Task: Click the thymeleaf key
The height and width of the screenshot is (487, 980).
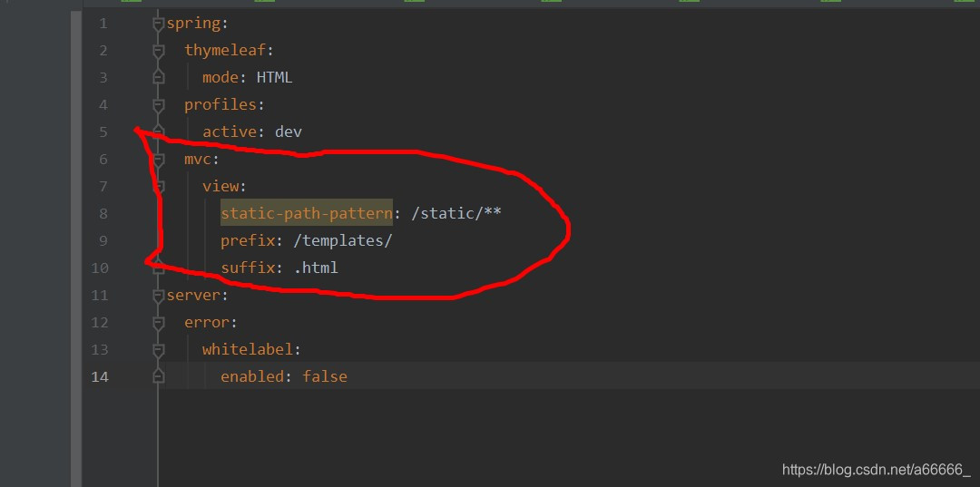Action: click(x=225, y=51)
